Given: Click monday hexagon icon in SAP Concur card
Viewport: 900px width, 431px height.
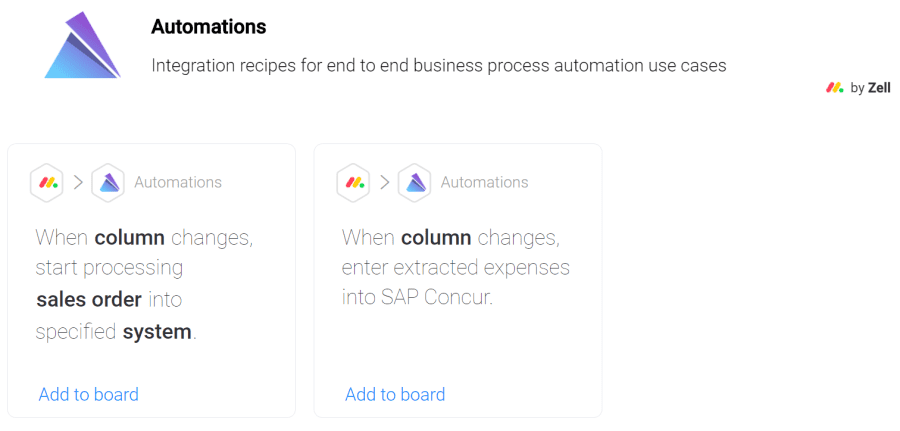Looking at the screenshot, I should (x=353, y=183).
